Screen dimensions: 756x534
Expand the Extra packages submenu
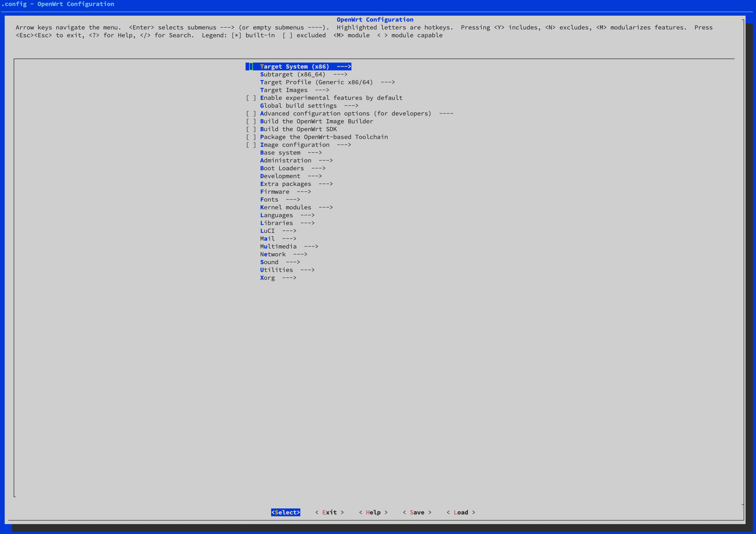coord(296,184)
